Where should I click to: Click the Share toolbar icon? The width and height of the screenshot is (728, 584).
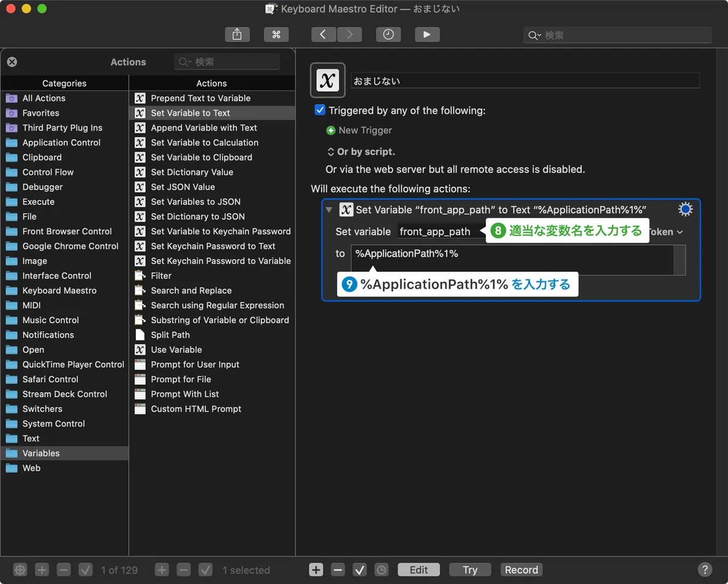tap(237, 35)
